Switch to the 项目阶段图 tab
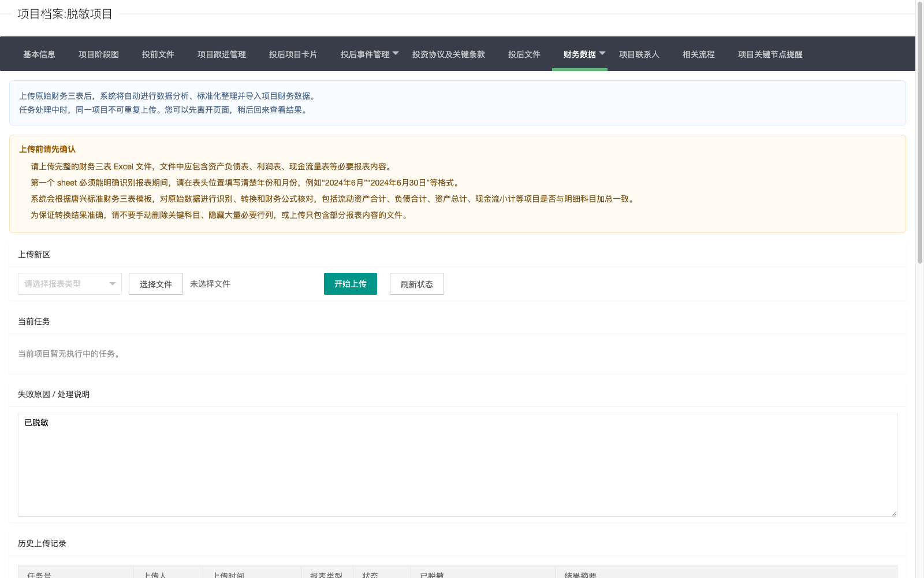This screenshot has height=578, width=924. click(x=99, y=54)
